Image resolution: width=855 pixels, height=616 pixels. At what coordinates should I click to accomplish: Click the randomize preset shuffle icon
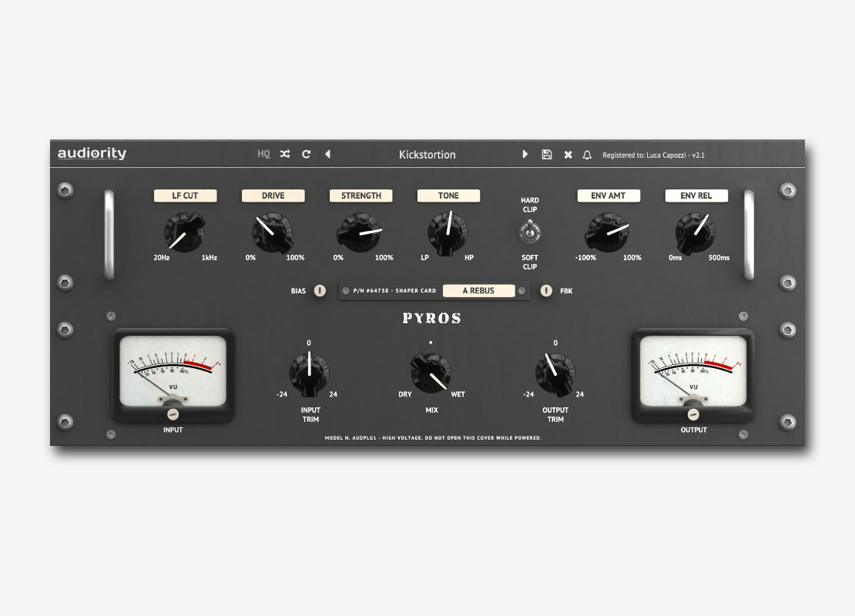point(284,154)
